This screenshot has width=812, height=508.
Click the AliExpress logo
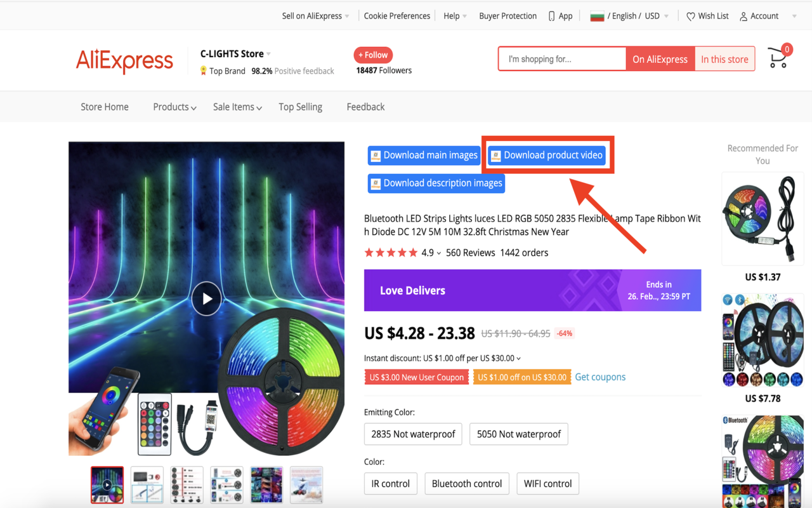pos(124,61)
